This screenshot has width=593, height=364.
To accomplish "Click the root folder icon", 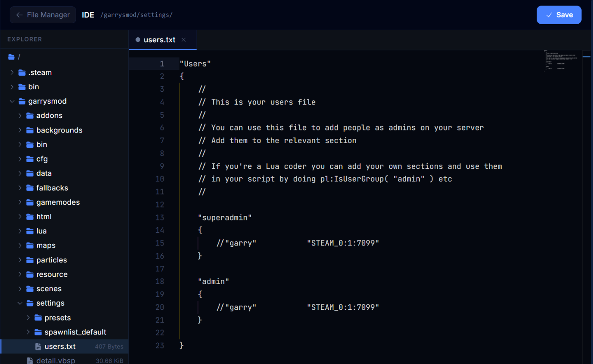I will [x=11, y=57].
